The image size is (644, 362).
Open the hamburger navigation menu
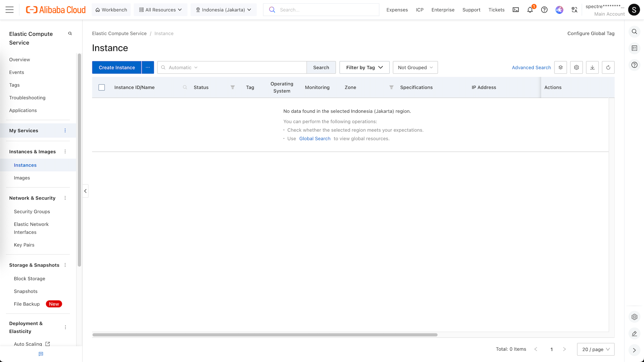10,10
